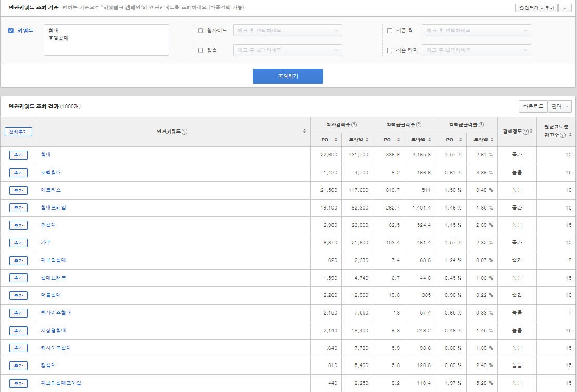Open help icon for 월평균노출 광고수 column
Image resolution: width=577 pixels, height=392 pixels.
click(562, 135)
